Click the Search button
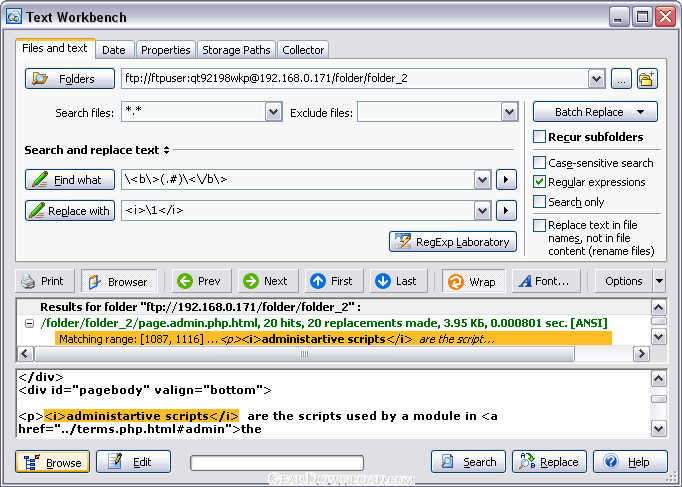The height and width of the screenshot is (487, 682). 468,462
